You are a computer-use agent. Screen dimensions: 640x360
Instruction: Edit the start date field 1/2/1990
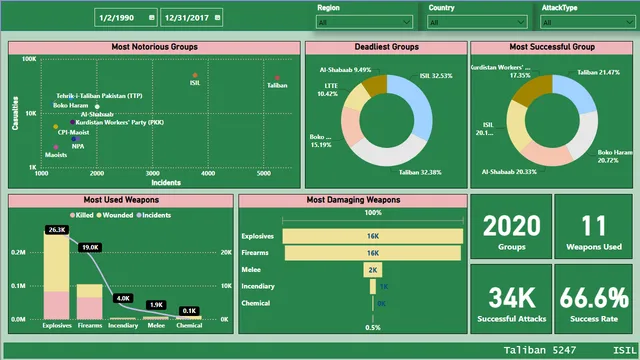point(126,18)
